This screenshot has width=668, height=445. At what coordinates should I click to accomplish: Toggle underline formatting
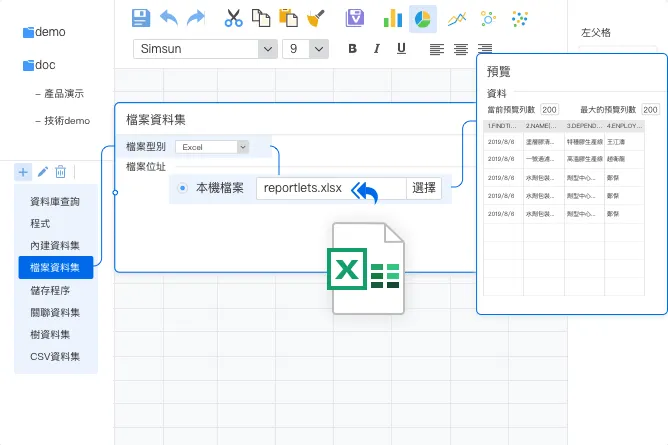401,49
